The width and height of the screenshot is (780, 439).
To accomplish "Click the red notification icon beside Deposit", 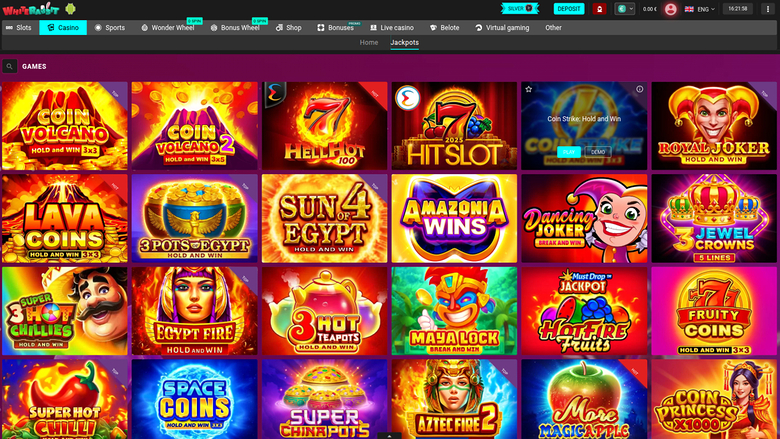I will click(x=600, y=9).
